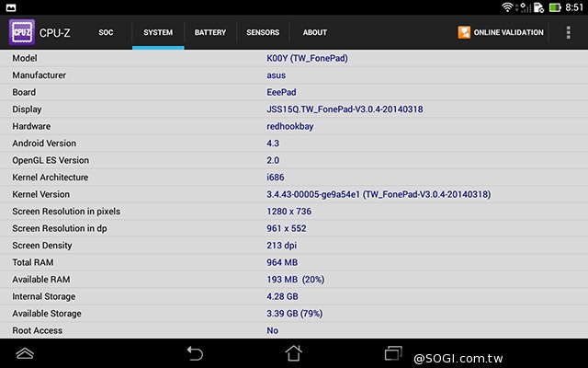Image resolution: width=588 pixels, height=368 pixels.
Task: Select the value i686
Action: point(276,178)
